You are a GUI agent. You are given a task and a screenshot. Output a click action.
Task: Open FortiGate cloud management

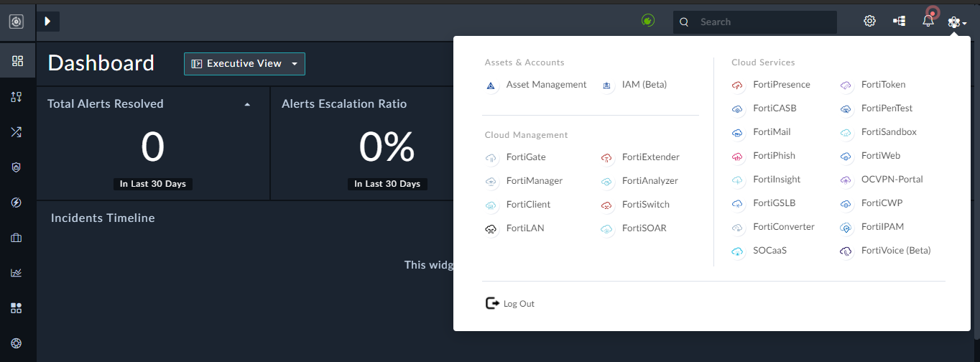pos(526,157)
